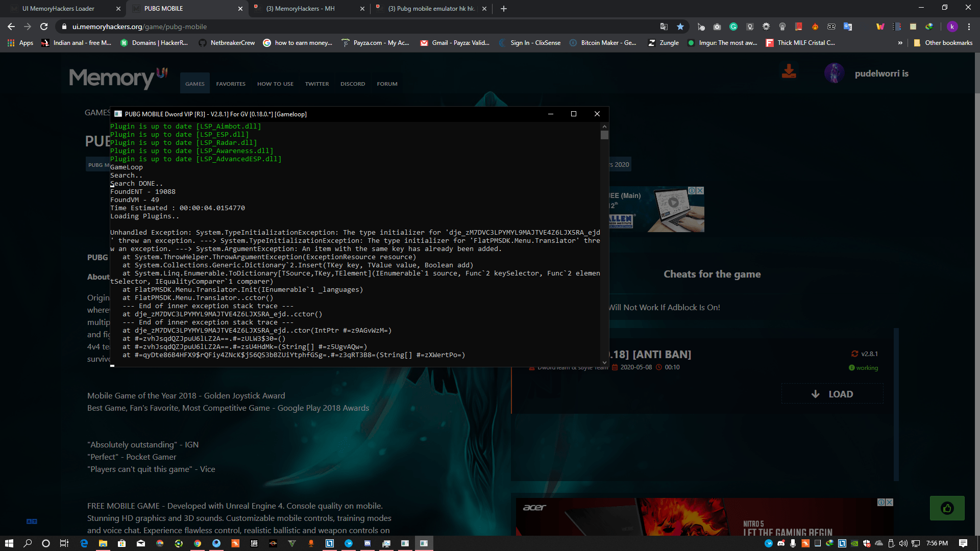This screenshot has height=551, width=980.
Task: Open Windows Security tray icon
Action: pos(867,543)
